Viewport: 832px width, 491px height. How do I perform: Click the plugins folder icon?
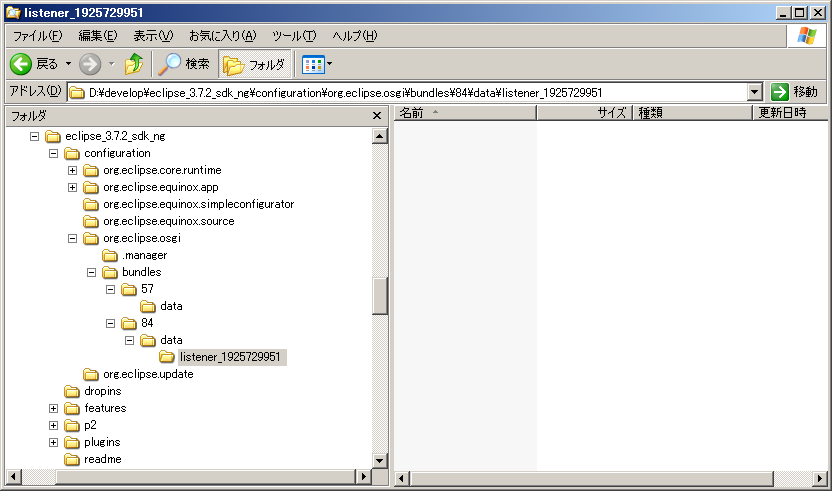click(x=72, y=442)
